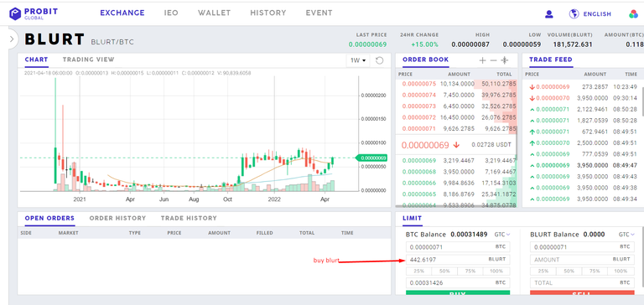Click the trade feed vertical scrollbar
The width and height of the screenshot is (644, 305).
pyautogui.click(x=642, y=101)
